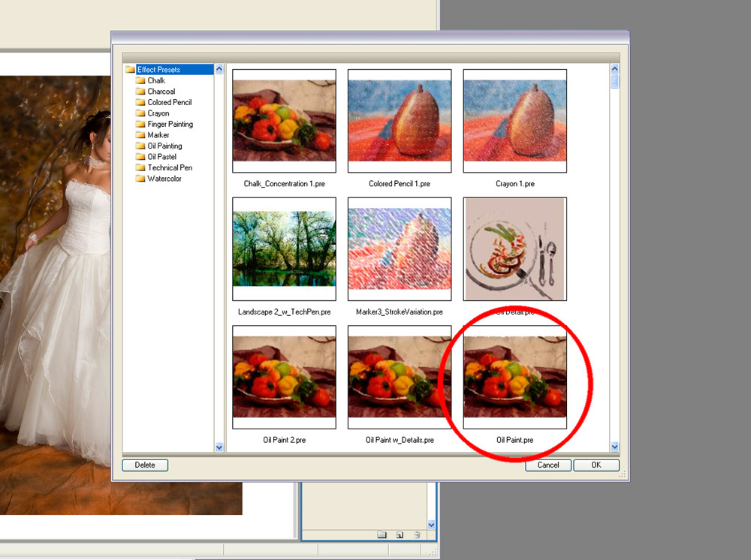The width and height of the screenshot is (751, 560).
Task: Open the Watercolor presets folder
Action: (x=164, y=179)
